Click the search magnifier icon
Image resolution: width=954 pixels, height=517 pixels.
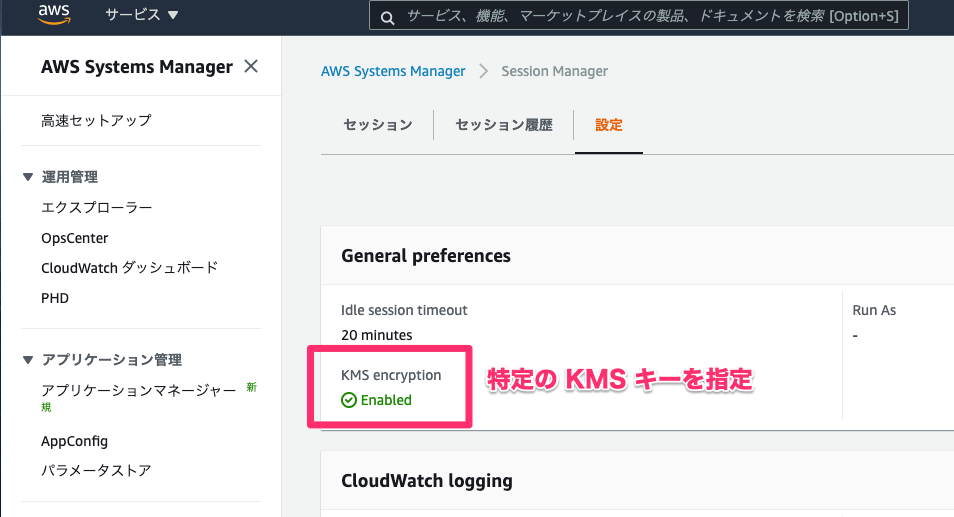tap(387, 17)
